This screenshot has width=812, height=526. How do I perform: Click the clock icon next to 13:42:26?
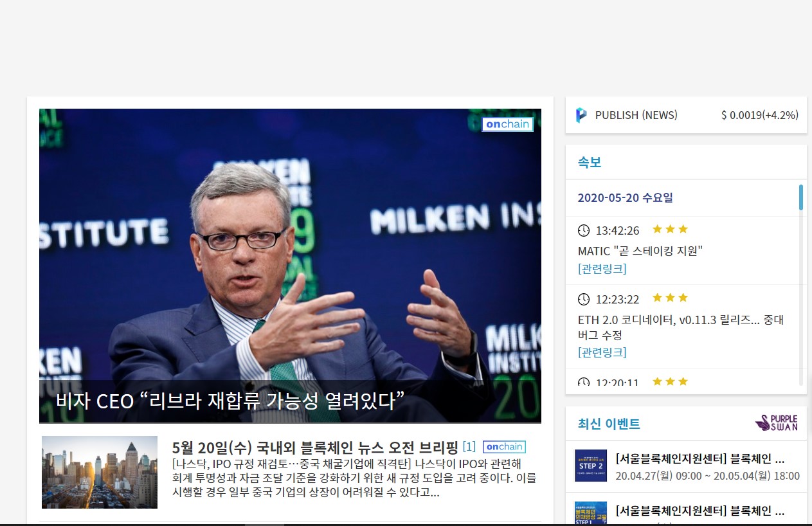(x=584, y=230)
